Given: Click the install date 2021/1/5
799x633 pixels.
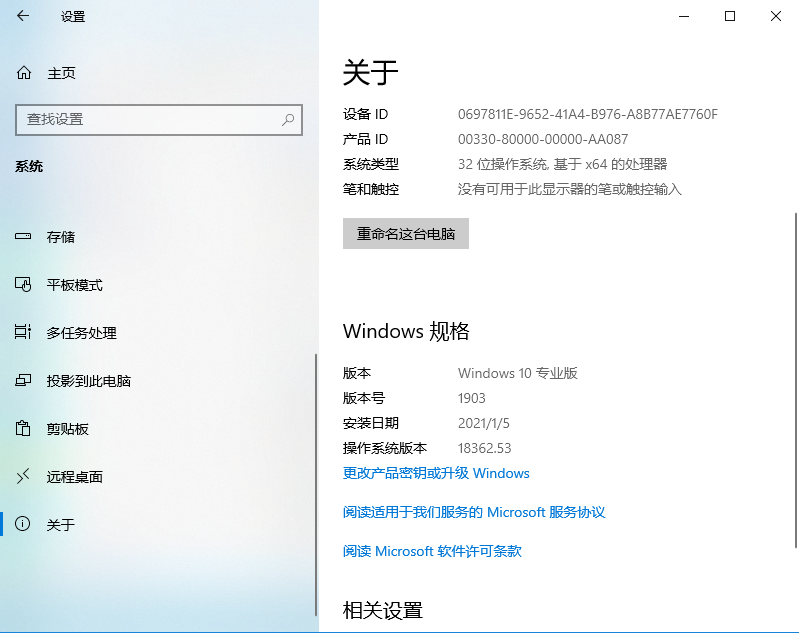Looking at the screenshot, I should pos(484,423).
